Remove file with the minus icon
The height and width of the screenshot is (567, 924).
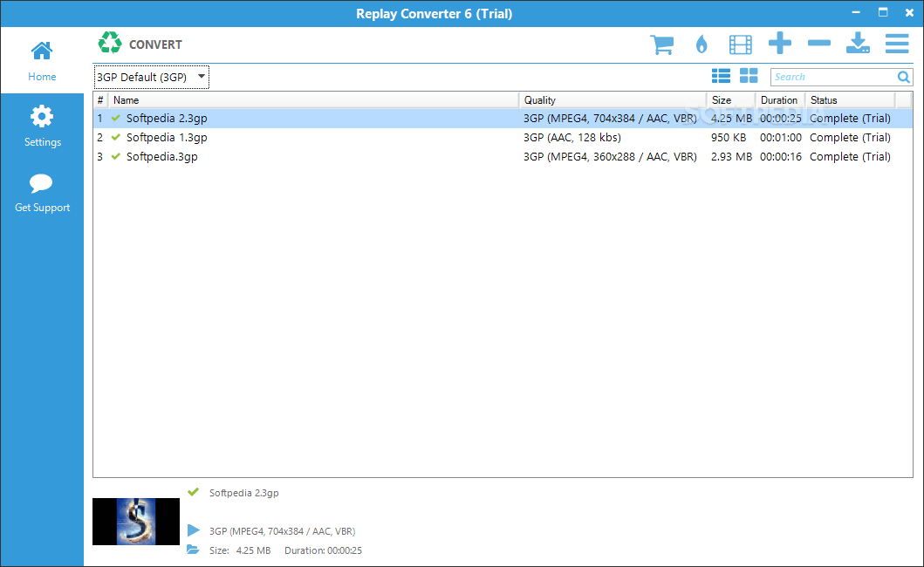coord(819,43)
